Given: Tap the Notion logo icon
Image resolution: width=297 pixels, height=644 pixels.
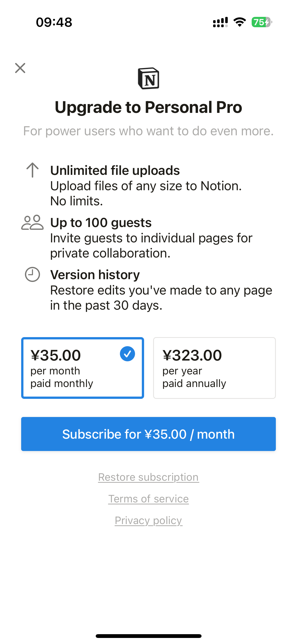Looking at the screenshot, I should tap(149, 78).
